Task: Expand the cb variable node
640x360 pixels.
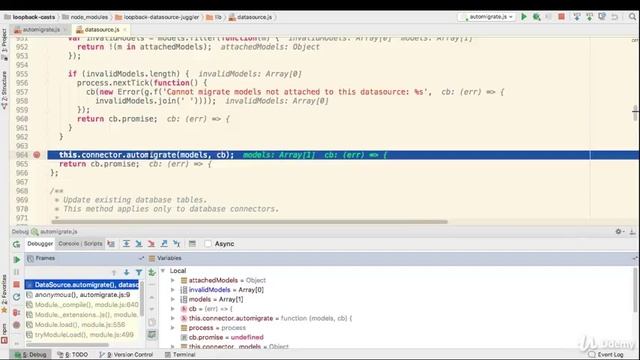Action: (x=173, y=309)
